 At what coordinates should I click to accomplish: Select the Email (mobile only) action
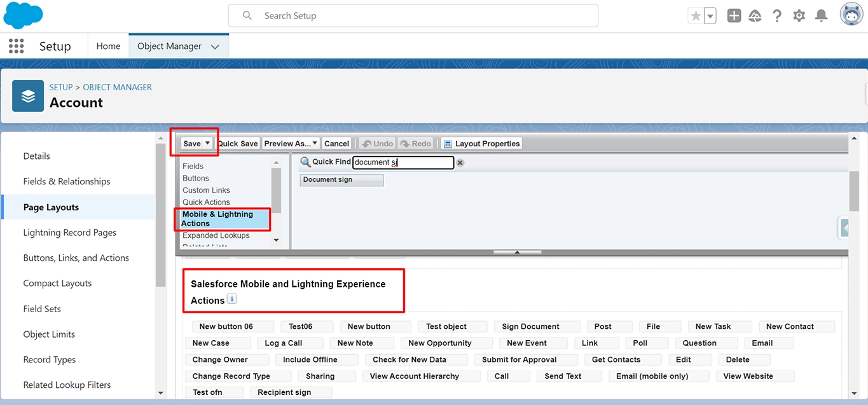pyautogui.click(x=658, y=376)
